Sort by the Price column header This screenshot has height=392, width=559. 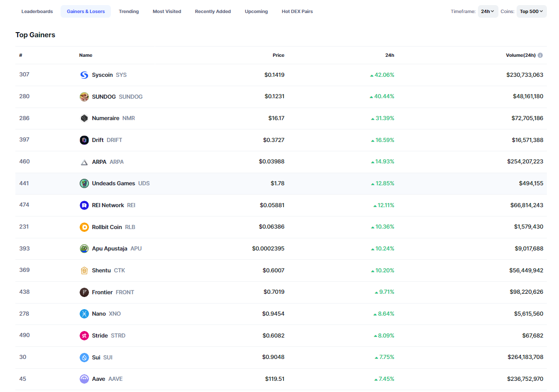[278, 55]
